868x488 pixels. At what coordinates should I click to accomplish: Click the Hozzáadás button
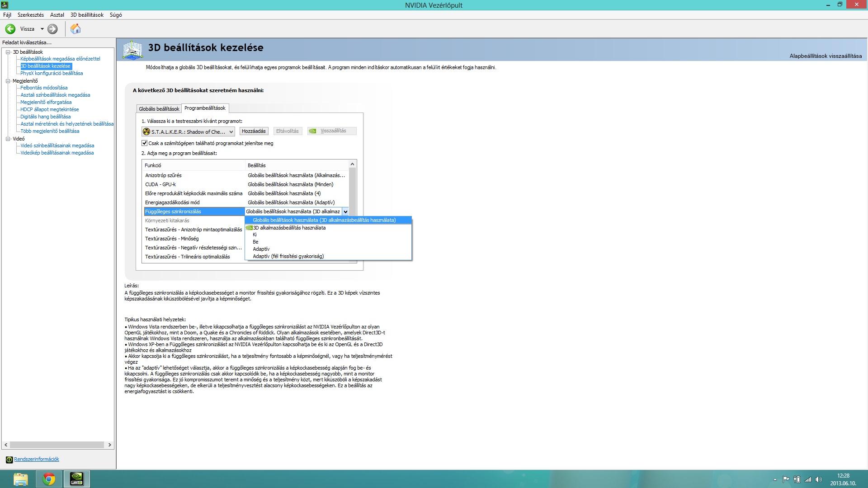pos(254,131)
